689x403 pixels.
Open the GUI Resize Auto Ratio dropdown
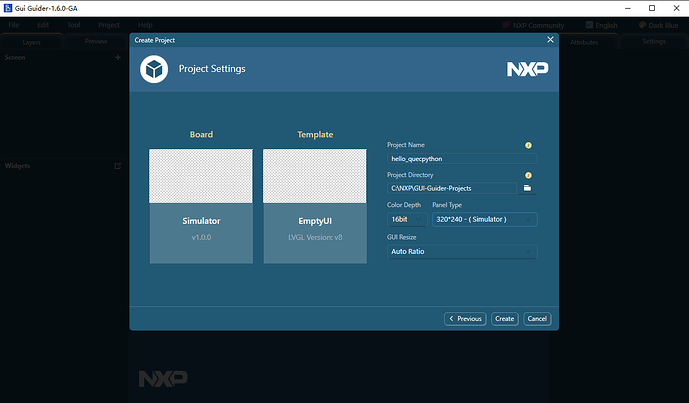pyautogui.click(x=462, y=252)
